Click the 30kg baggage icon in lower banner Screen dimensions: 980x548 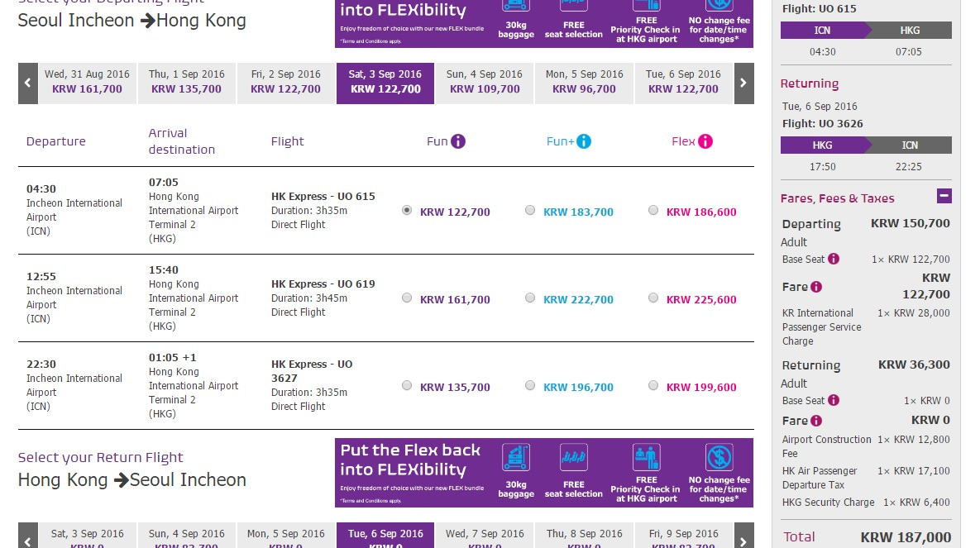[516, 458]
